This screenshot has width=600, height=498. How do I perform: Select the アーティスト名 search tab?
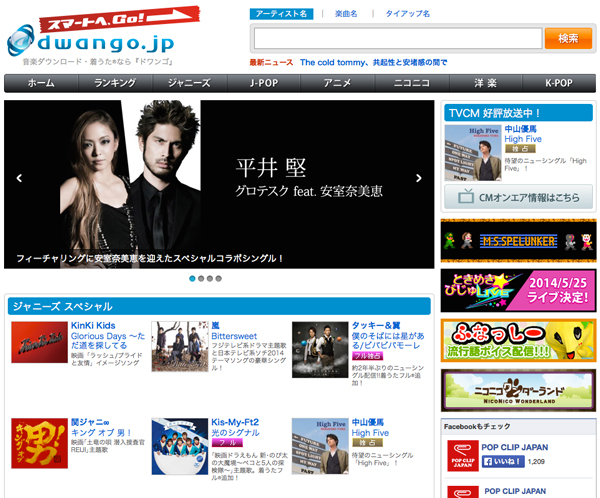pos(282,14)
